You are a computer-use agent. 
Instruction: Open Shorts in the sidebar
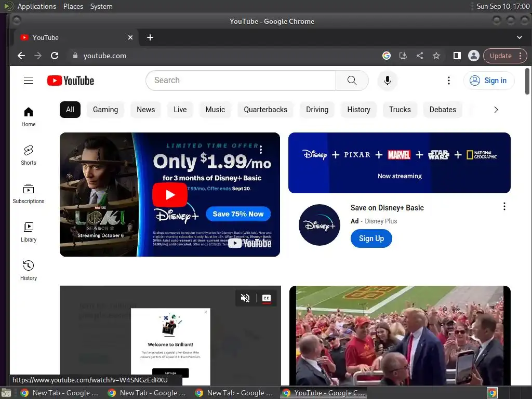(29, 155)
